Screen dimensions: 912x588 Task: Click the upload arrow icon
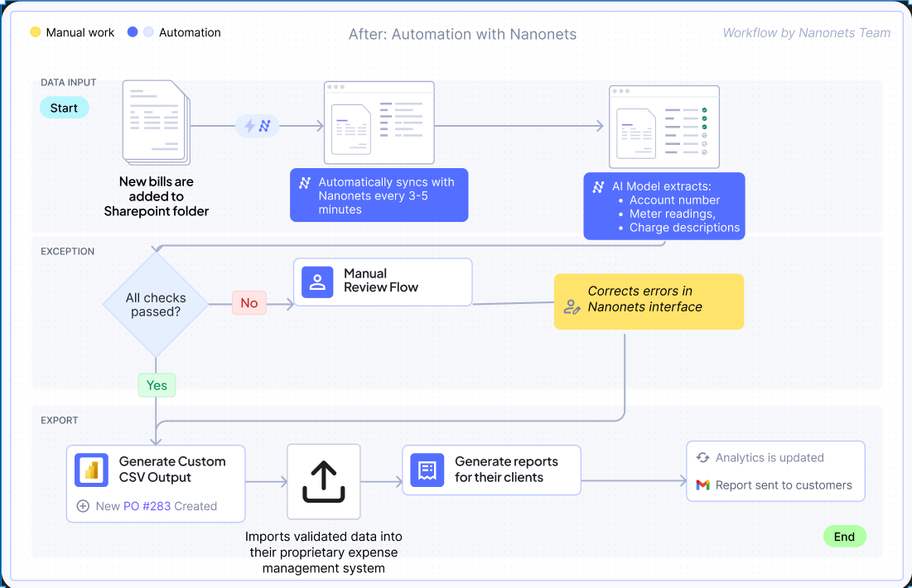point(323,481)
